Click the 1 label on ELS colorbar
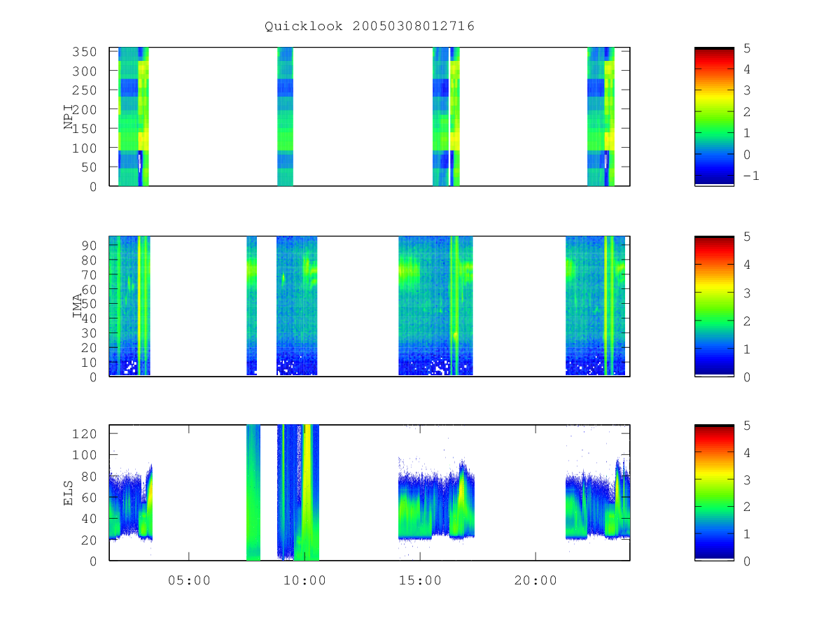Image resolution: width=840 pixels, height=630 pixels. coord(746,534)
